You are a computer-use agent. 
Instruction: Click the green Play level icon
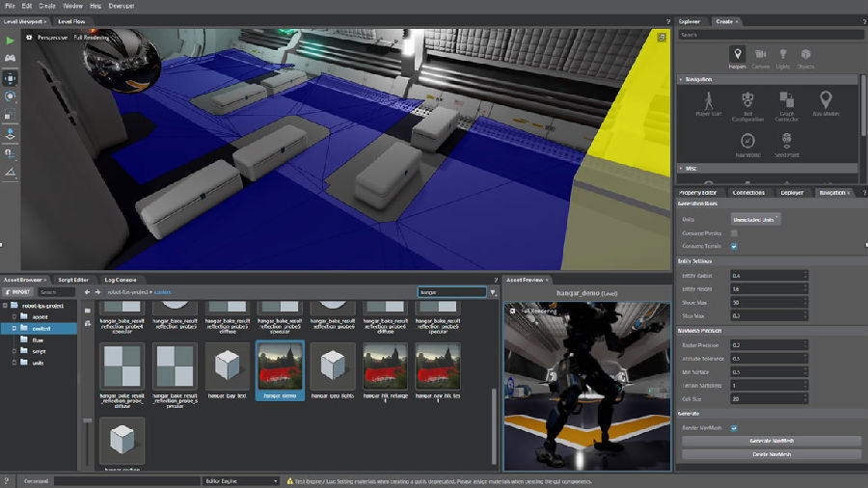pos(10,41)
